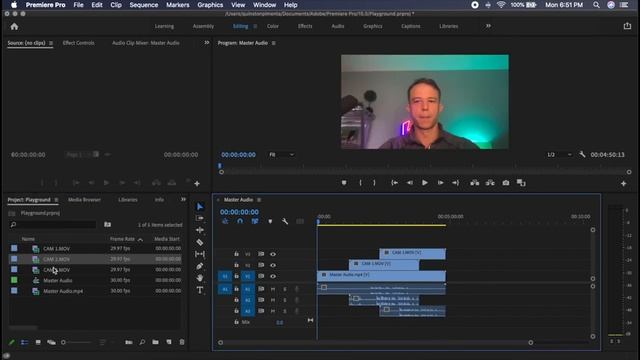Step back one frame in Program Monitor
The image size is (640, 360).
(x=409, y=183)
